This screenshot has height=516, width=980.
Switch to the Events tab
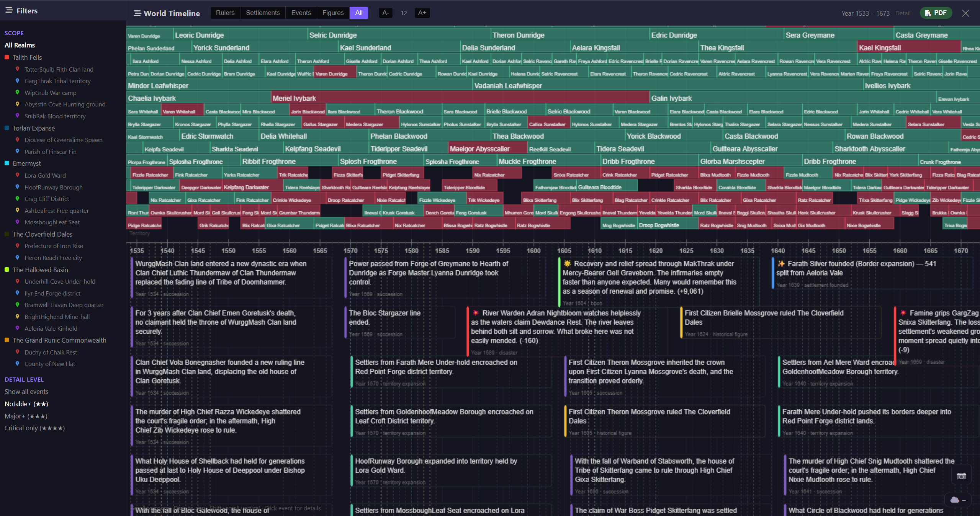point(301,13)
